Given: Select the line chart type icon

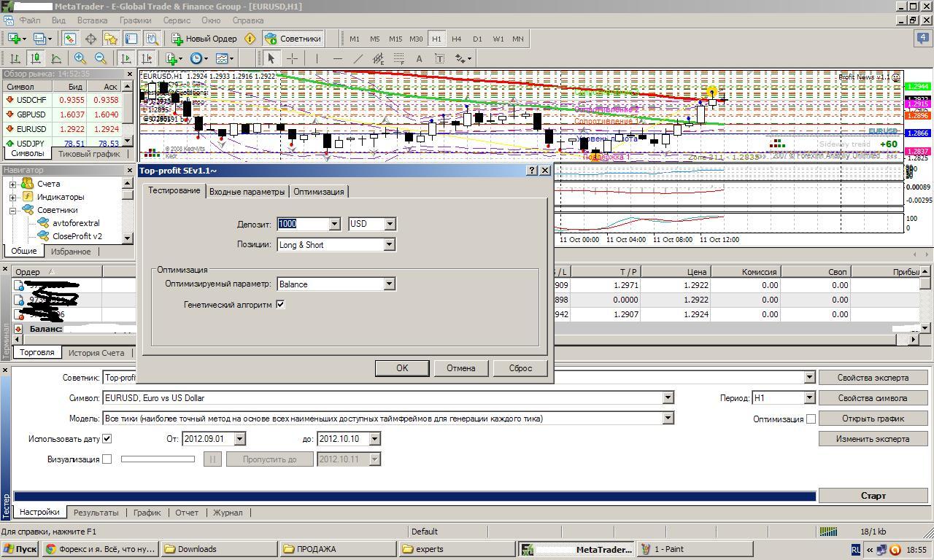Looking at the screenshot, I should coord(55,58).
